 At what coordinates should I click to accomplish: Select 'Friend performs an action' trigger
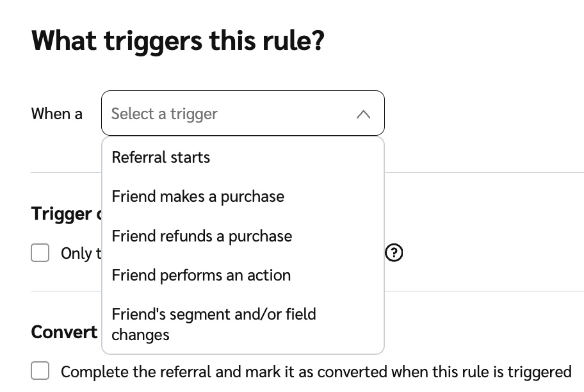(x=201, y=275)
